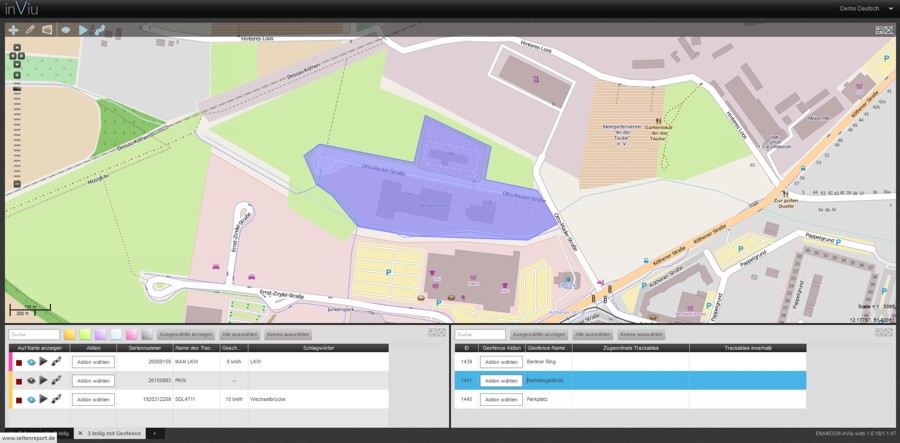
Task: Close the 3-teilig mit Geofence tab
Action: [x=80, y=433]
